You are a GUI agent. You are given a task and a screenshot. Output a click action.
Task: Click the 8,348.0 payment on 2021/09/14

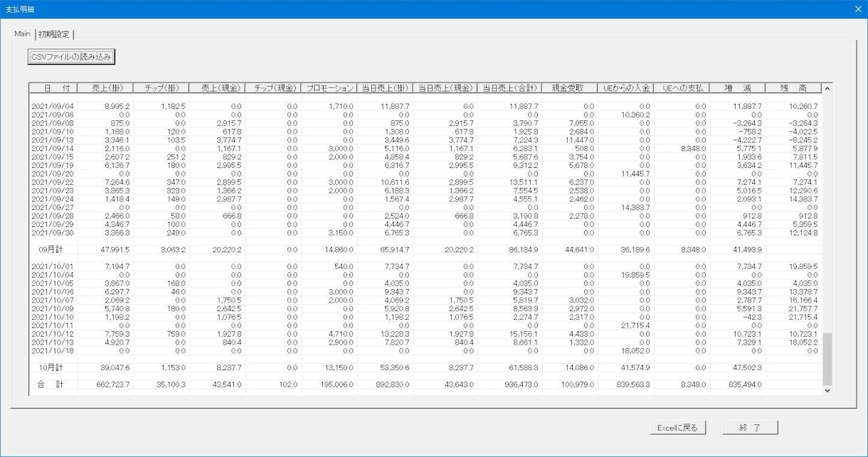694,148
